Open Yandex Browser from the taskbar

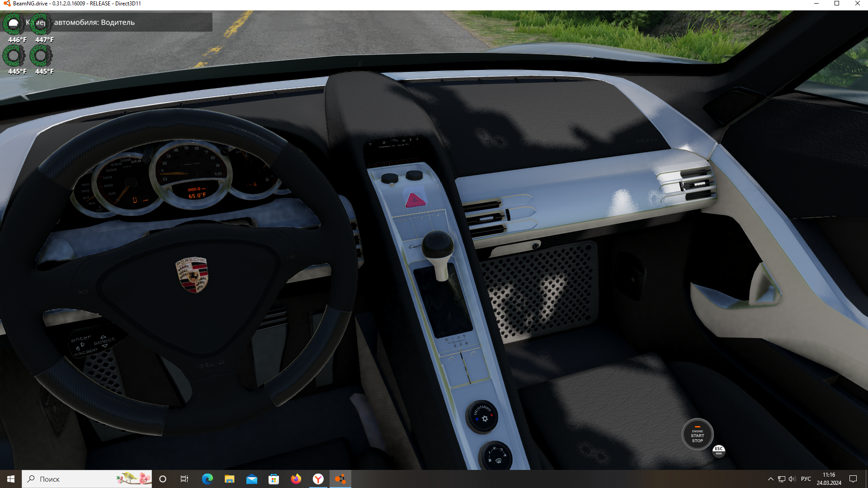[318, 479]
